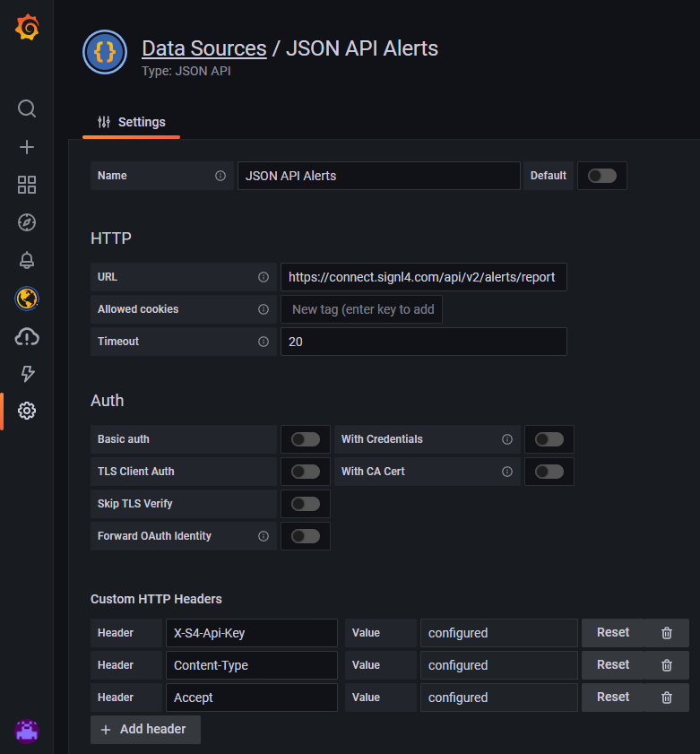Enable the Basic auth toggle
Viewport: 700px width, 754px height.
click(x=306, y=439)
